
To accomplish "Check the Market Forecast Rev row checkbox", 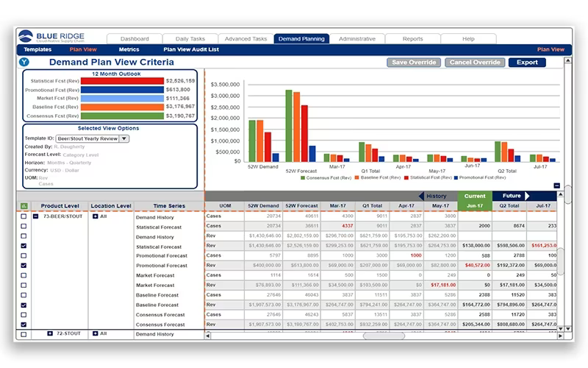I will [x=24, y=285].
